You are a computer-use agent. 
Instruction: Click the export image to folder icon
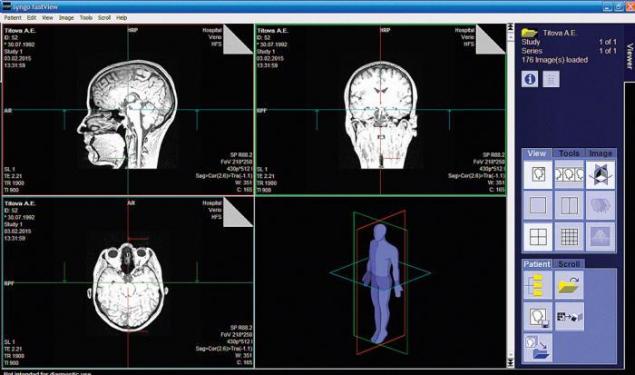pos(538,348)
